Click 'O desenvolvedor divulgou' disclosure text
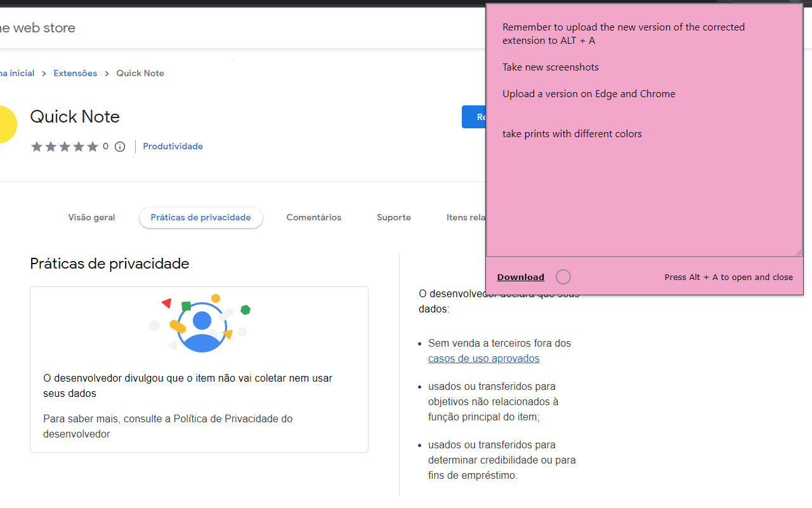The image size is (812, 508). (188, 385)
